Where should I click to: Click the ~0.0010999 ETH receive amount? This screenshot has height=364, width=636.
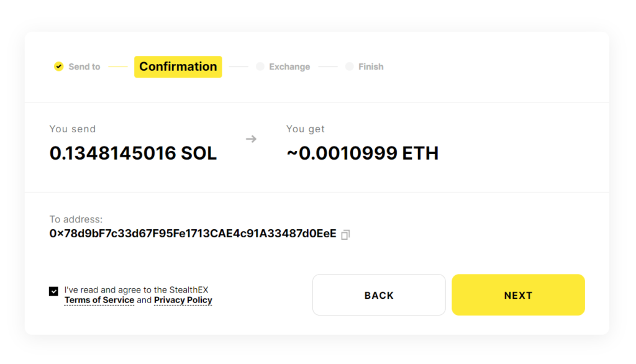(x=362, y=153)
